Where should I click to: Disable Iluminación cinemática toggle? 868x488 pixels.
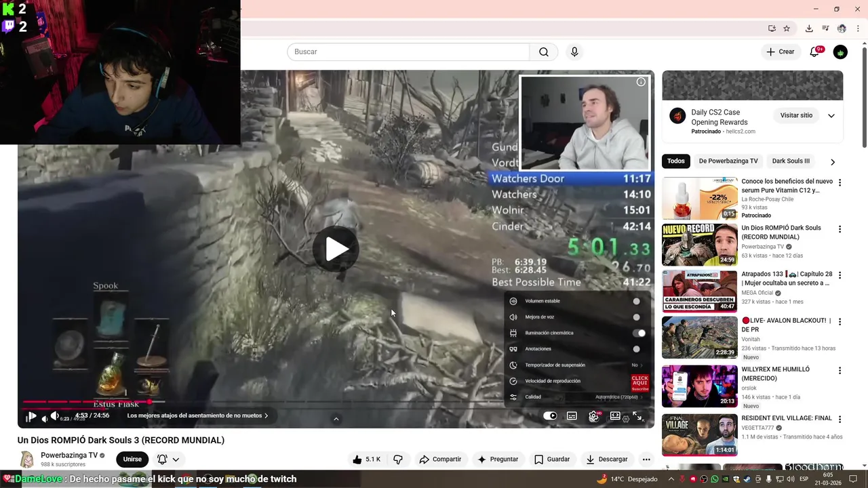(x=639, y=333)
